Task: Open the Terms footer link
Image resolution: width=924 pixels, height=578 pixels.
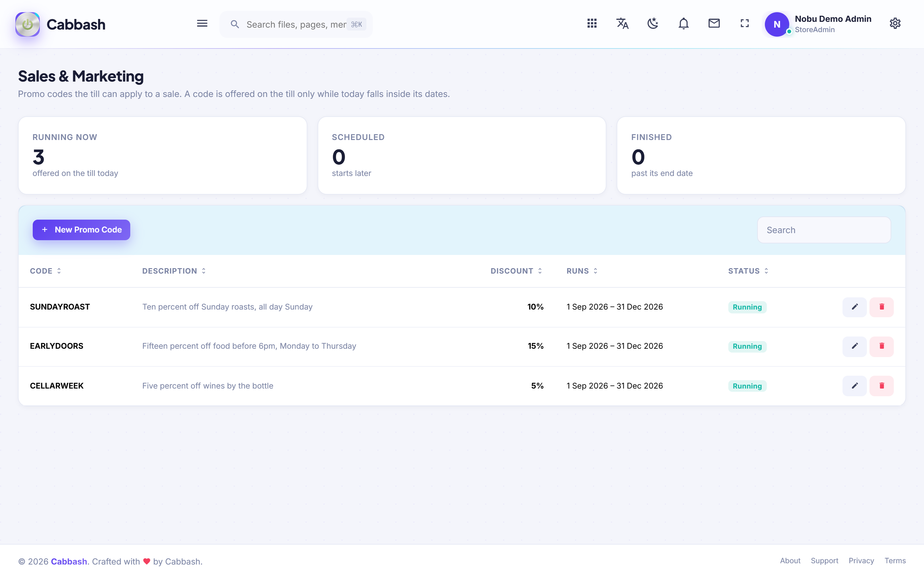Action: click(x=895, y=561)
